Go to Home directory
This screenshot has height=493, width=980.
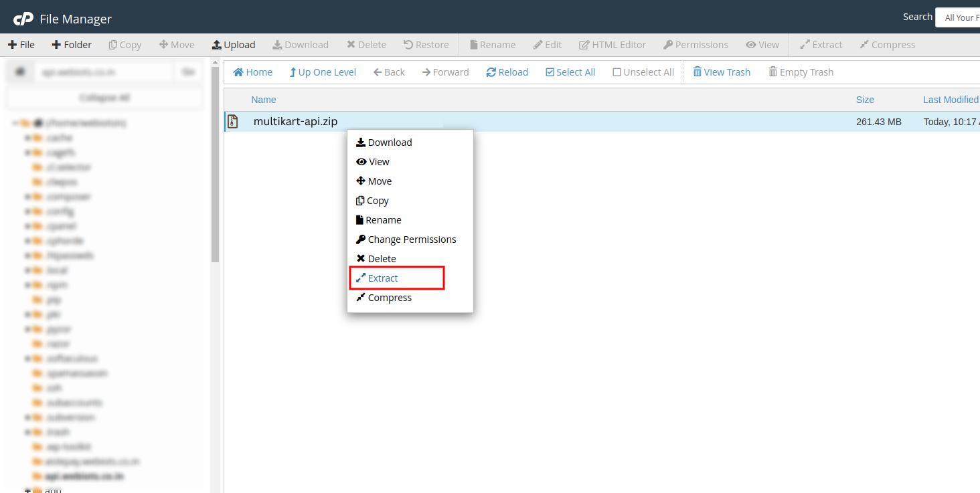point(252,72)
